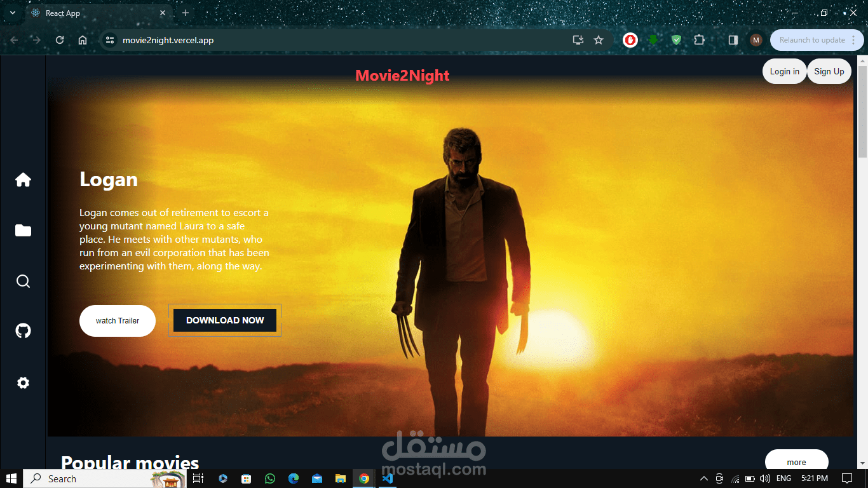Viewport: 868px width, 488px height.
Task: Open the browser Home page icon
Action: point(83,40)
